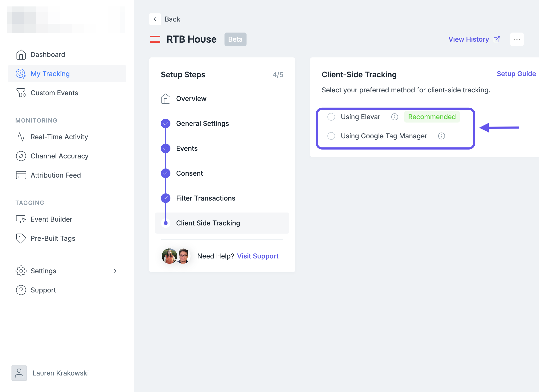This screenshot has height=392, width=539.
Task: Select the Using Elevar radio button
Action: [x=331, y=117]
